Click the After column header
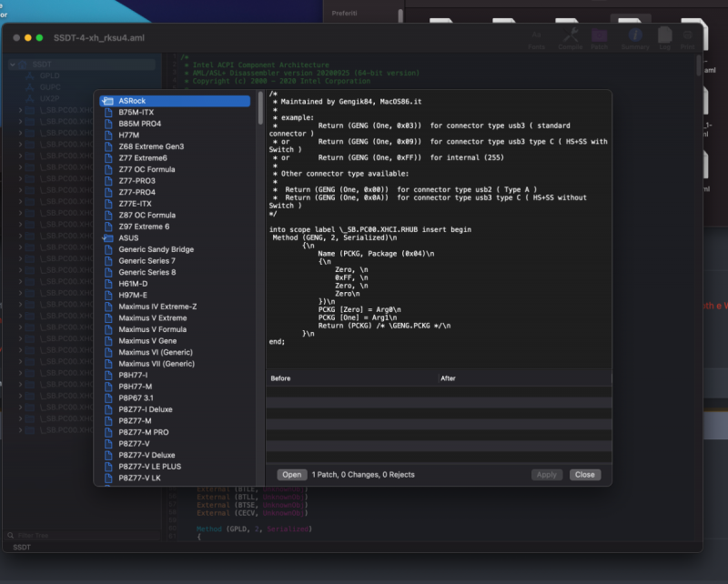The image size is (728, 584). pyautogui.click(x=448, y=378)
